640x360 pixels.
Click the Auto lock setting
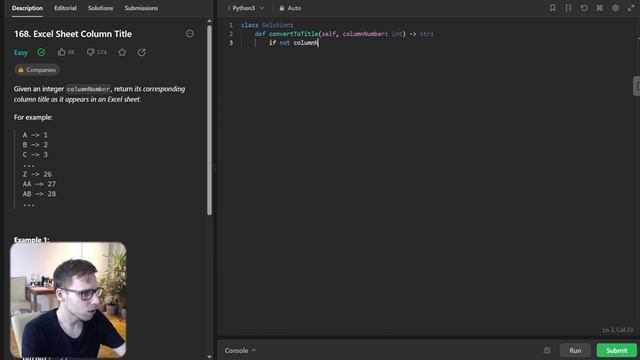pos(290,8)
